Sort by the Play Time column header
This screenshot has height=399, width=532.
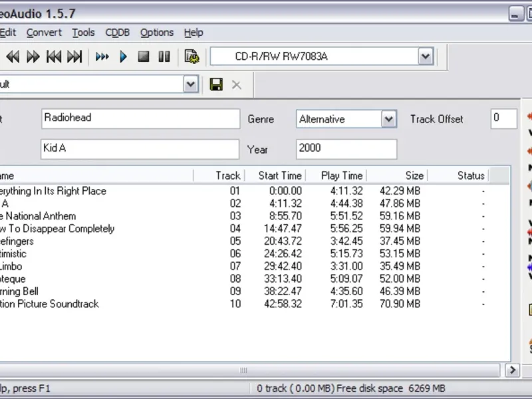point(336,176)
